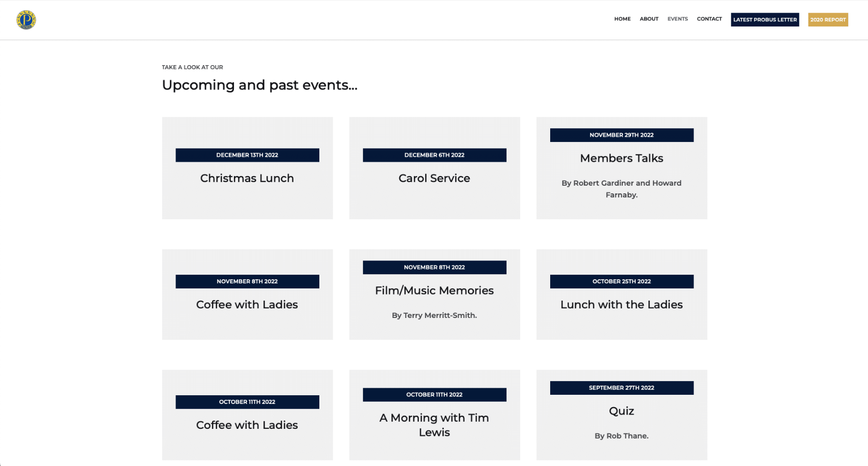Screen dimensions: 868x466
Task: Click the December 6th 2022 date label
Action: click(x=434, y=155)
